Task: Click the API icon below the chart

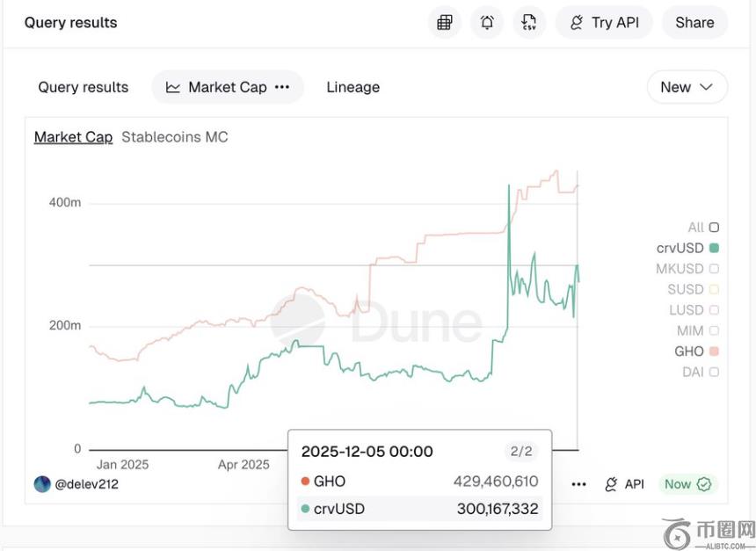Action: 612,484
